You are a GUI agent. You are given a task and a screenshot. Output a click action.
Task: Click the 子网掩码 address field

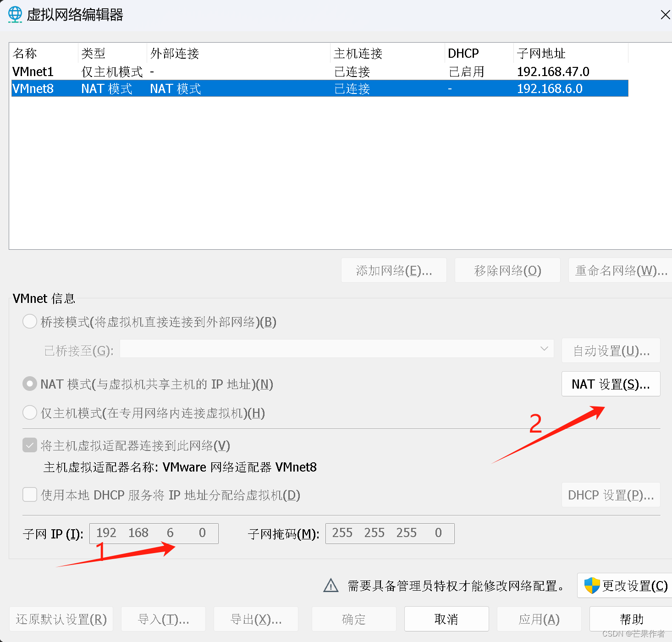390,533
